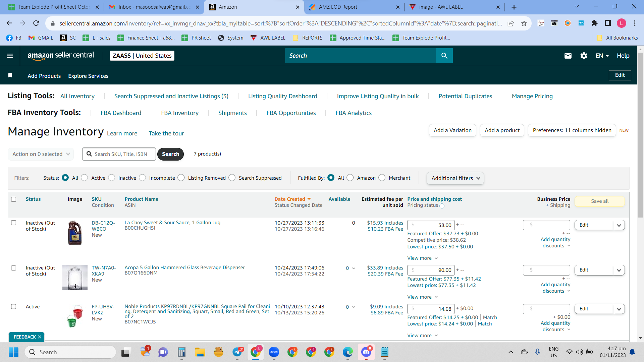Image resolution: width=644 pixels, height=362 pixels.
Task: Switch to the Gmail Inbox tab
Action: (x=154, y=7)
